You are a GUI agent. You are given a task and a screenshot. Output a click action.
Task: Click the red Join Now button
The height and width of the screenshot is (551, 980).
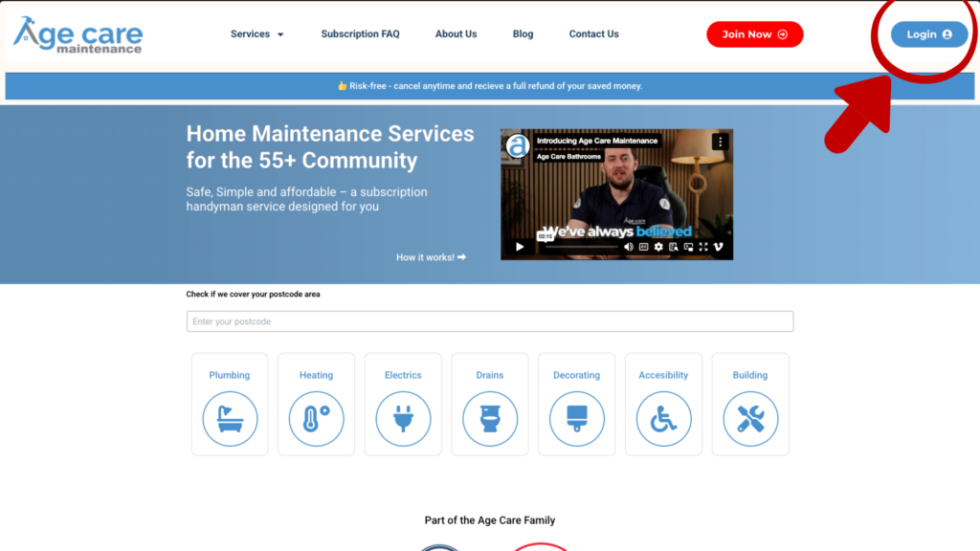[x=754, y=34]
